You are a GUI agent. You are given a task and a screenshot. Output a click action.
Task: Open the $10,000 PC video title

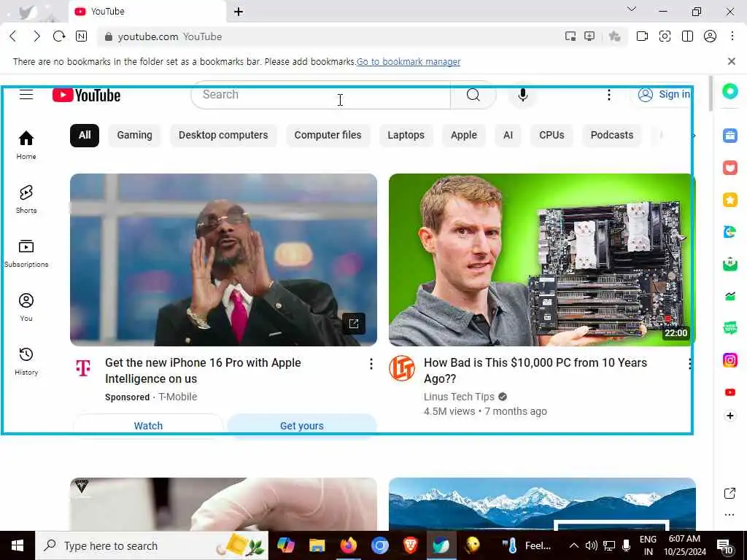pyautogui.click(x=535, y=370)
